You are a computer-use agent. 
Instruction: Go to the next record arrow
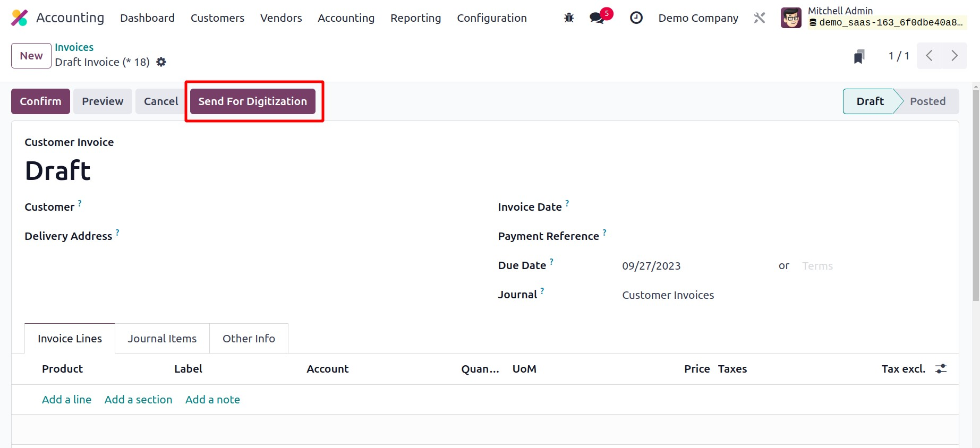pyautogui.click(x=955, y=56)
